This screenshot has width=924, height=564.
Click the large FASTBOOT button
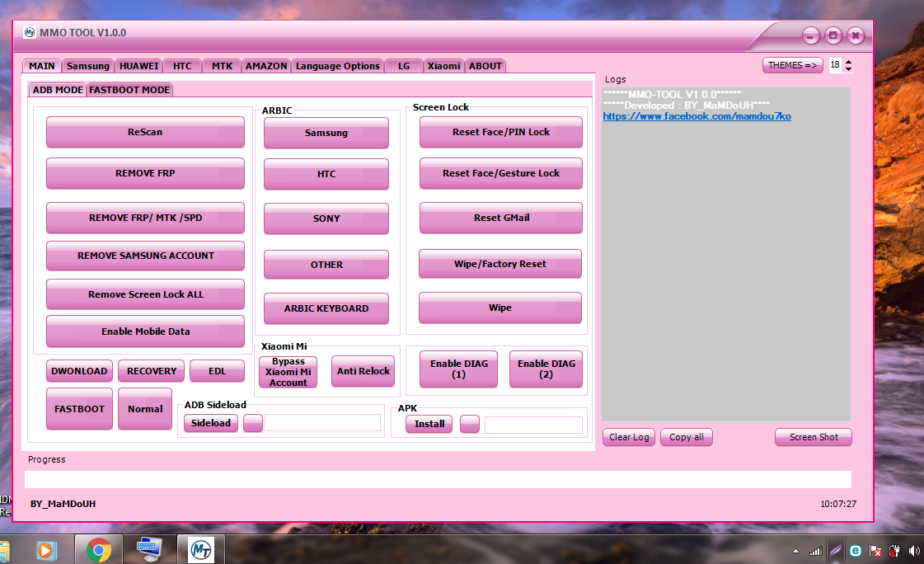tap(79, 408)
